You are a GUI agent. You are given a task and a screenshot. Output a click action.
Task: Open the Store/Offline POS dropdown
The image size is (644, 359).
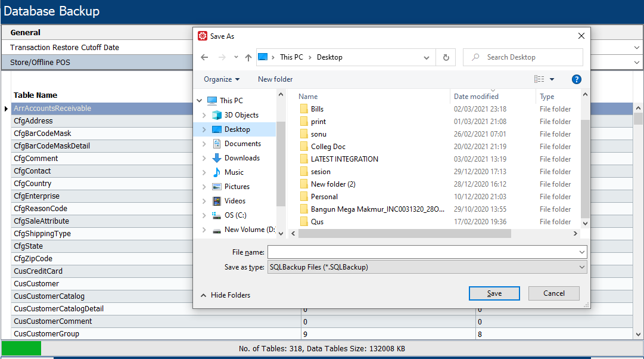(637, 63)
